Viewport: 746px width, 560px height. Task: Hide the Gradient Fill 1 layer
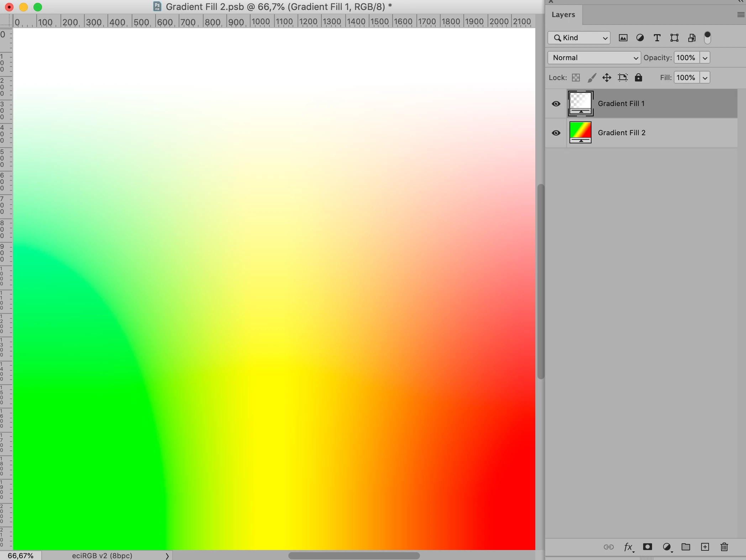coord(556,104)
